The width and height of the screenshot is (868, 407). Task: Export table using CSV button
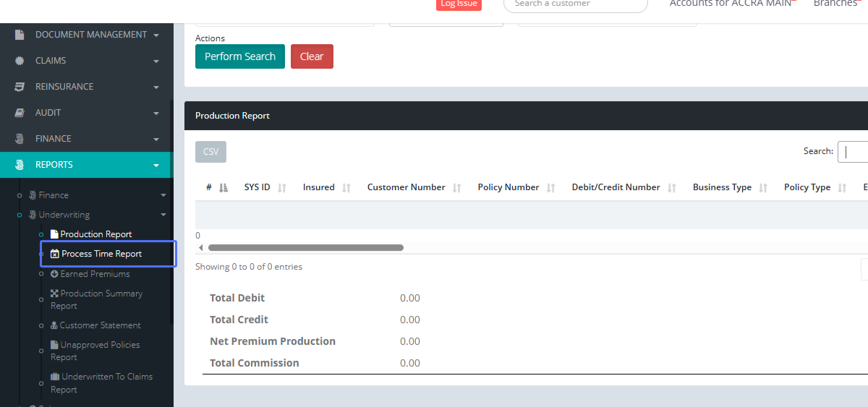[210, 152]
